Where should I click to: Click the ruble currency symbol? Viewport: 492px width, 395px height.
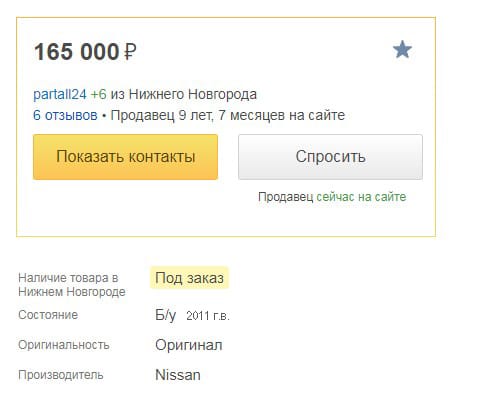[x=130, y=53]
